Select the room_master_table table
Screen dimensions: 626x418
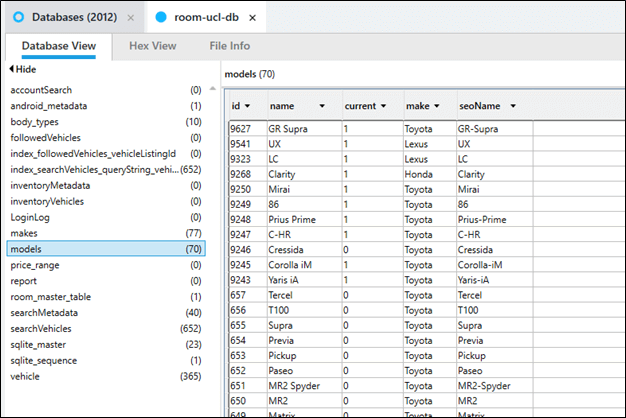[106, 297]
